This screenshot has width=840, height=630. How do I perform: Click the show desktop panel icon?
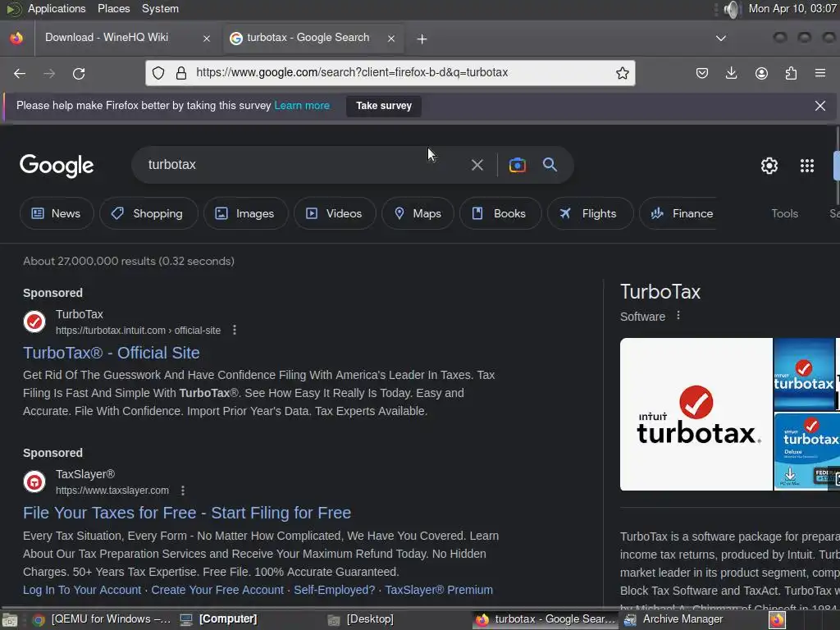(10, 620)
